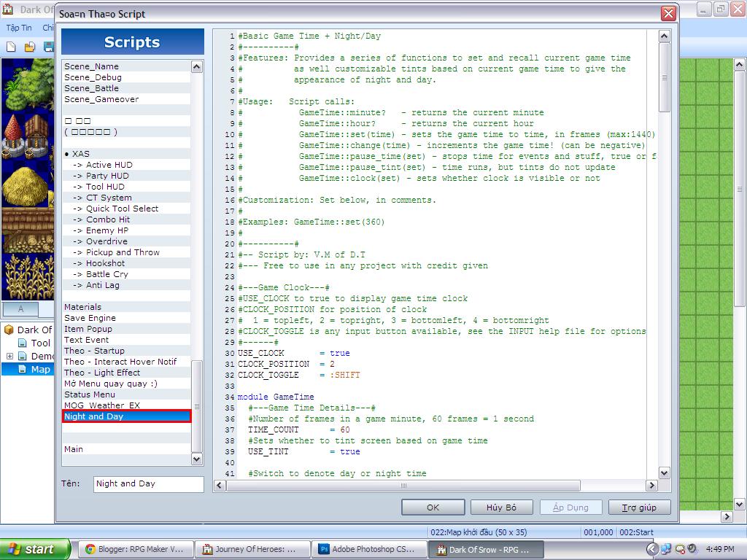Select the Main script
Image resolution: width=747 pixels, height=560 pixels.
click(x=126, y=449)
